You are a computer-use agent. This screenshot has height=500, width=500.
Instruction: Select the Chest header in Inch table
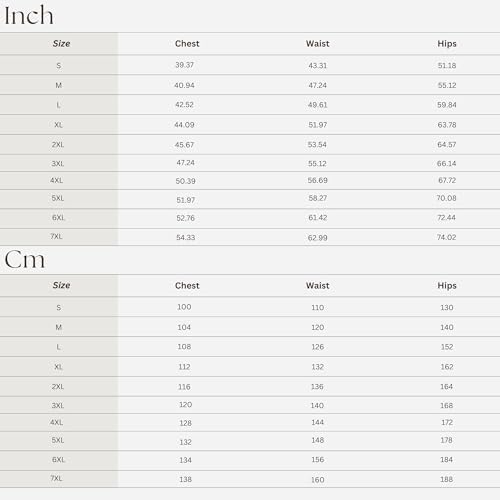(187, 44)
